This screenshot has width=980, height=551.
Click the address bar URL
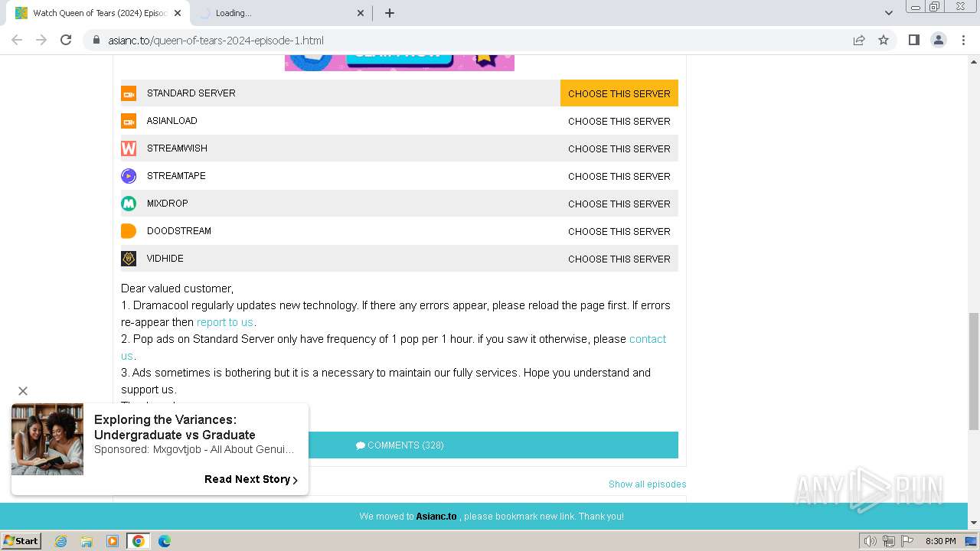pos(216,41)
